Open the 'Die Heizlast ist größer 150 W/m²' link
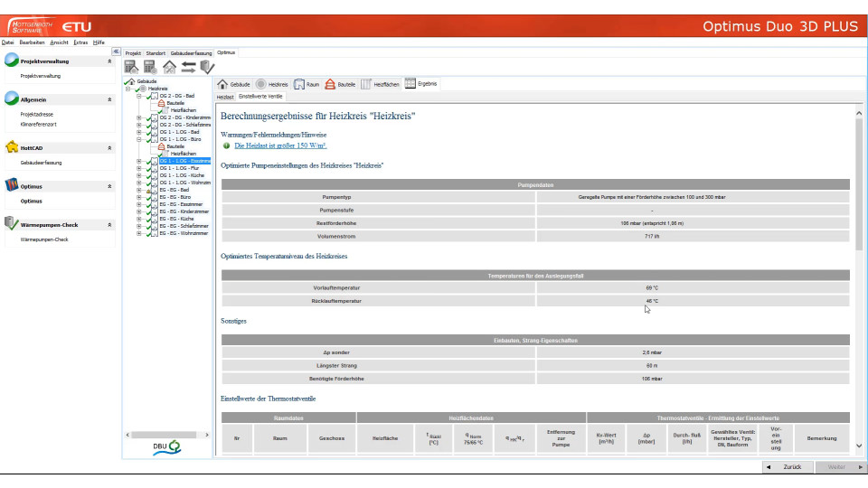 [x=280, y=145]
